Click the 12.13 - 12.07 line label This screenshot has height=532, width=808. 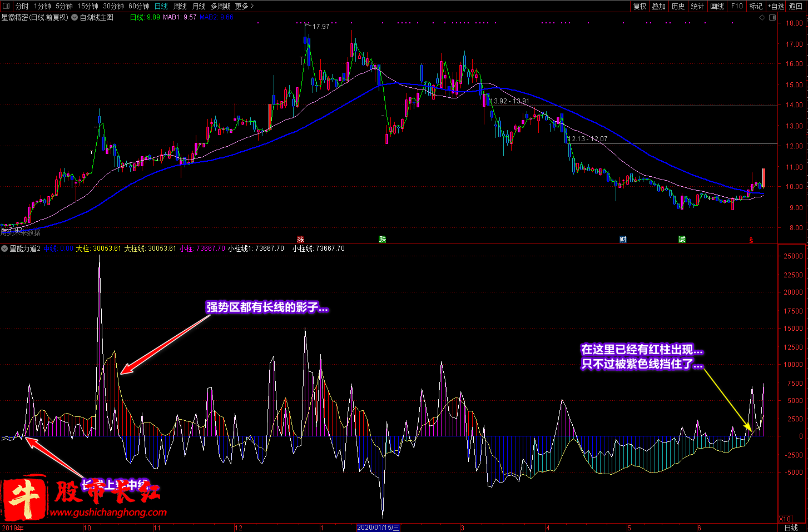pyautogui.click(x=588, y=139)
